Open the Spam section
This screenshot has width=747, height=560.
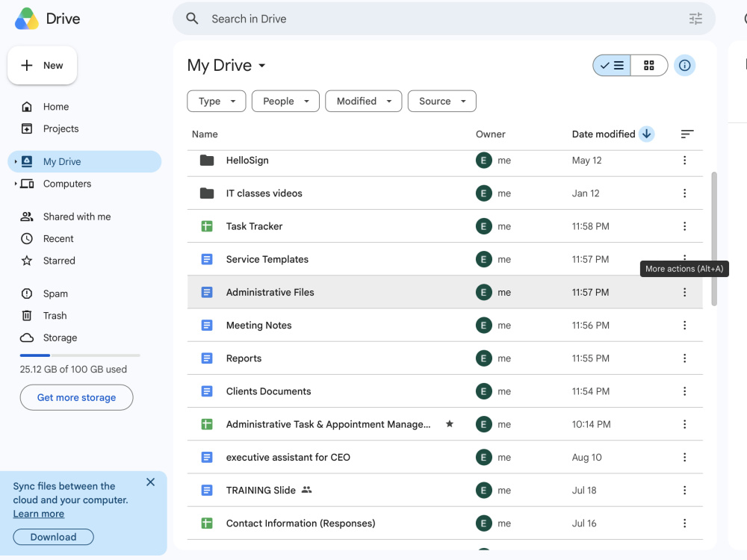(x=55, y=293)
